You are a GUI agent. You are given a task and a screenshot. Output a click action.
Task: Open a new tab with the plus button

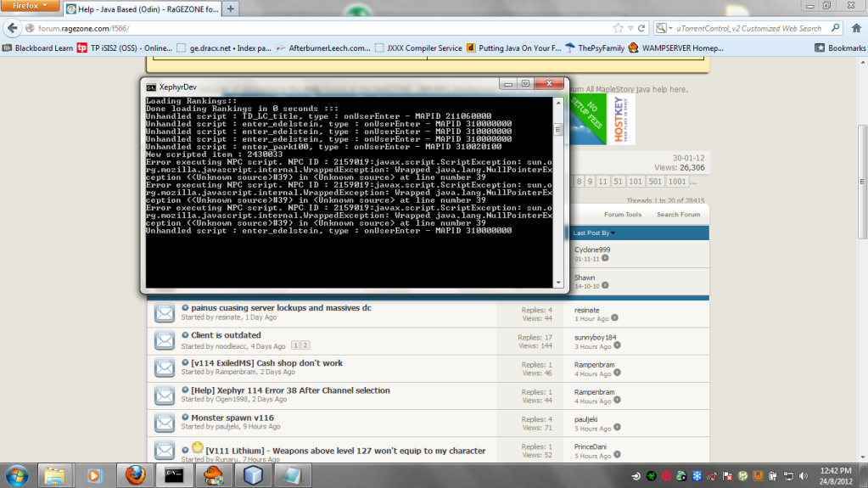click(231, 8)
